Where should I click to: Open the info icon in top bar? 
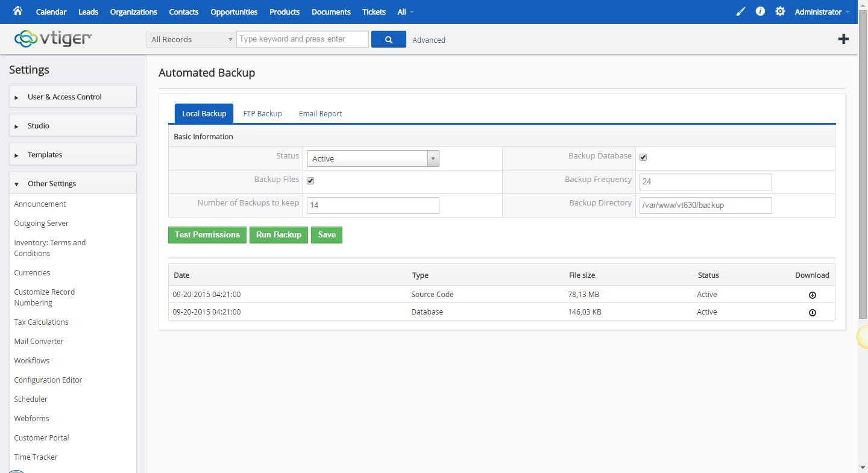point(760,11)
